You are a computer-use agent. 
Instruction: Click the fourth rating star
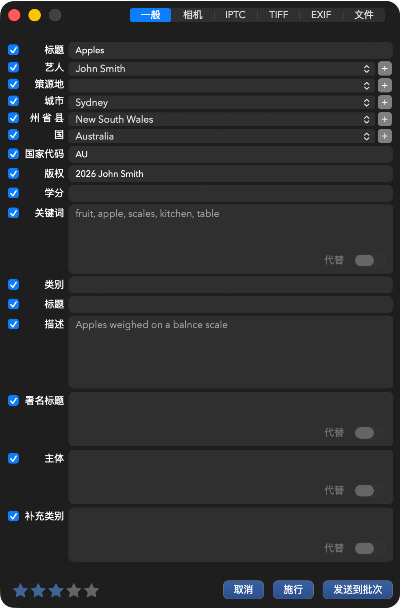click(x=74, y=591)
